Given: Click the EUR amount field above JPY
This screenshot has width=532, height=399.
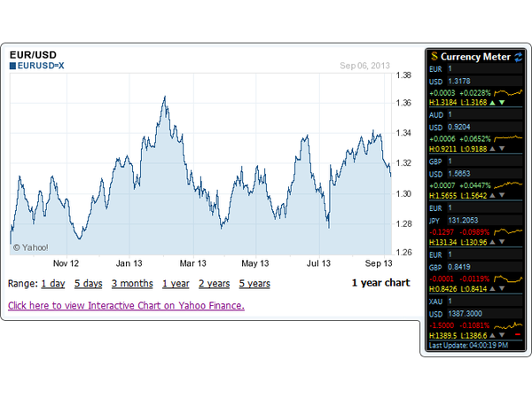Looking at the screenshot, I should point(485,208).
